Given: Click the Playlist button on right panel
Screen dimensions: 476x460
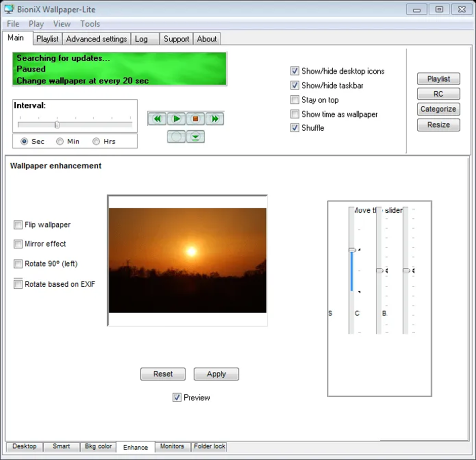Looking at the screenshot, I should click(439, 79).
